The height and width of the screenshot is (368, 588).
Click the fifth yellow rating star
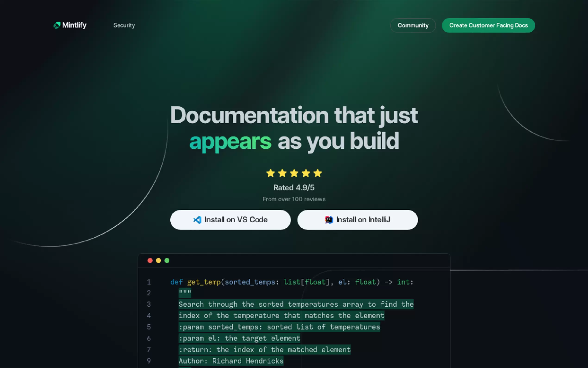pos(317,173)
